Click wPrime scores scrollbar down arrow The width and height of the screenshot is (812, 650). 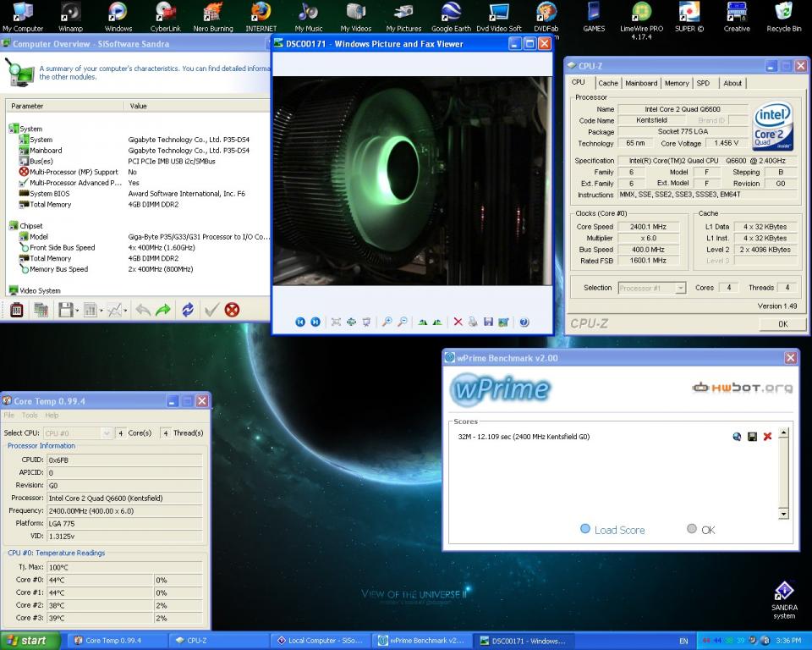tap(783, 514)
